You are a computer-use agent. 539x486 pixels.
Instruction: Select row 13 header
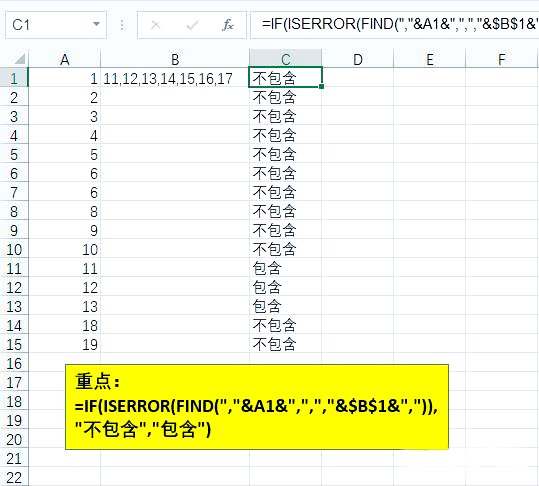(14, 306)
